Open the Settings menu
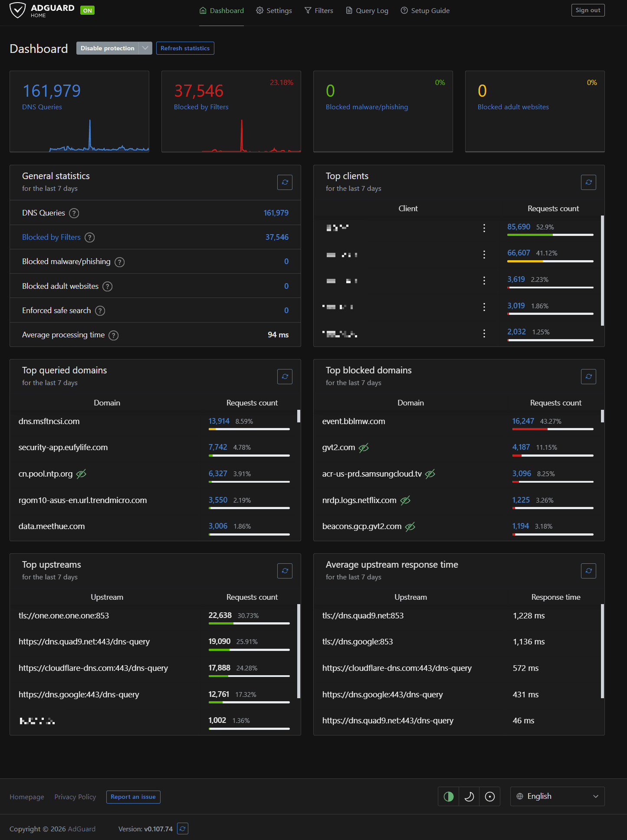This screenshot has width=627, height=840. click(x=274, y=10)
